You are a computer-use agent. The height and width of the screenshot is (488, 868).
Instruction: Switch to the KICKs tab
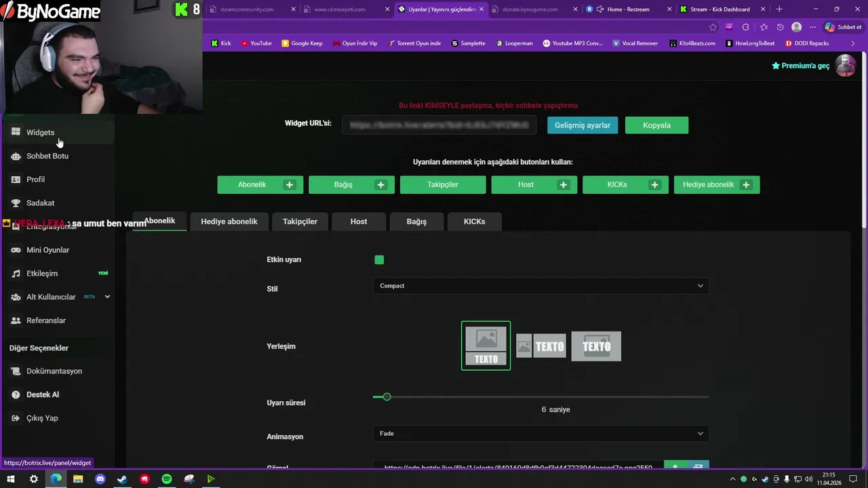pos(475,222)
